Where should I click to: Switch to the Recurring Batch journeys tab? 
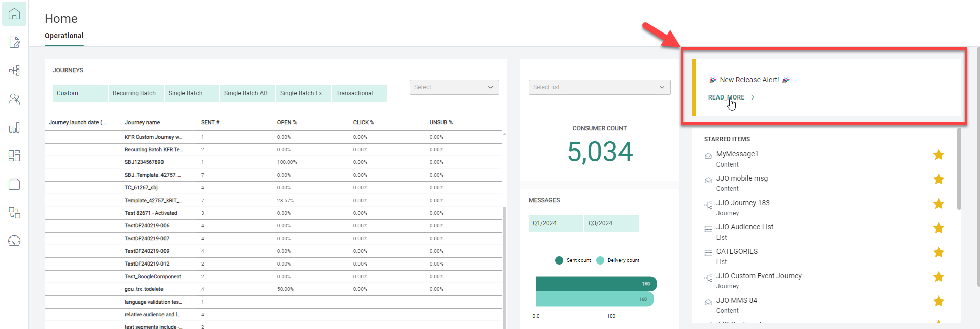(x=135, y=93)
